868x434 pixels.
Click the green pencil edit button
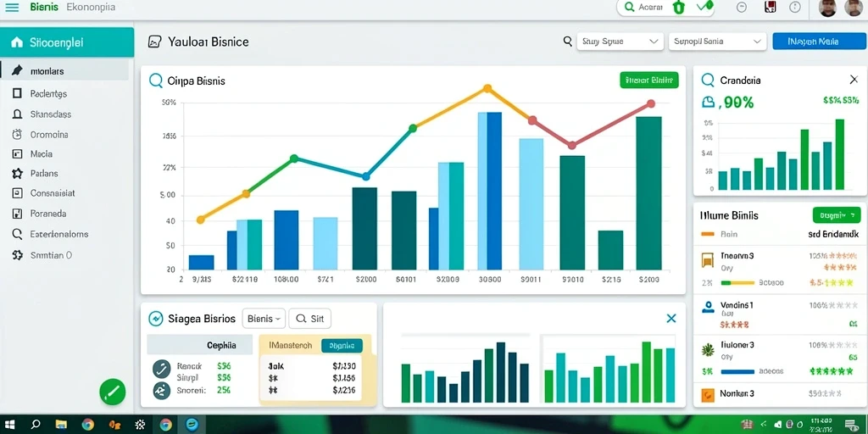pyautogui.click(x=113, y=392)
